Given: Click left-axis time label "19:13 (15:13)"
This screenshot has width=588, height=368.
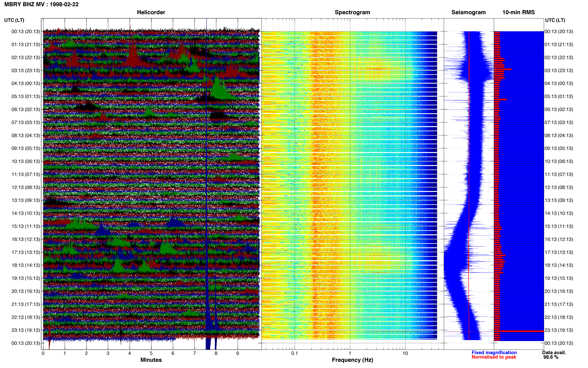Looking at the screenshot, I should point(26,278).
